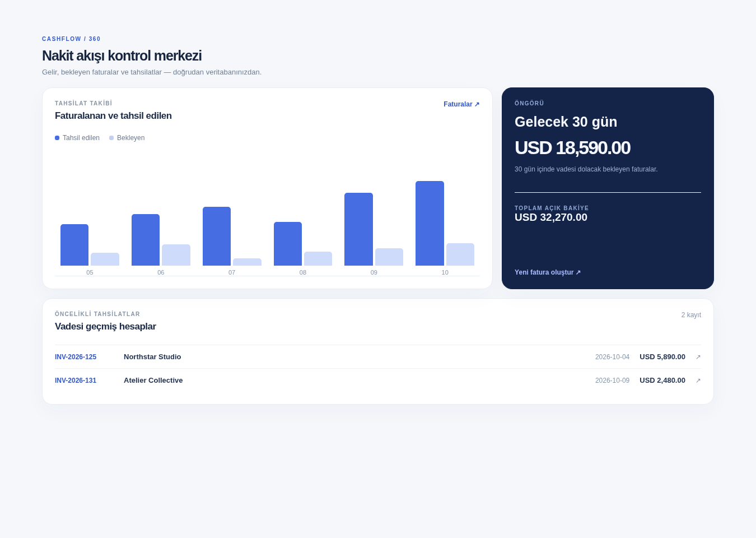Select the collected bar for month 05
Viewport: 756px width, 538px height.
click(x=74, y=245)
